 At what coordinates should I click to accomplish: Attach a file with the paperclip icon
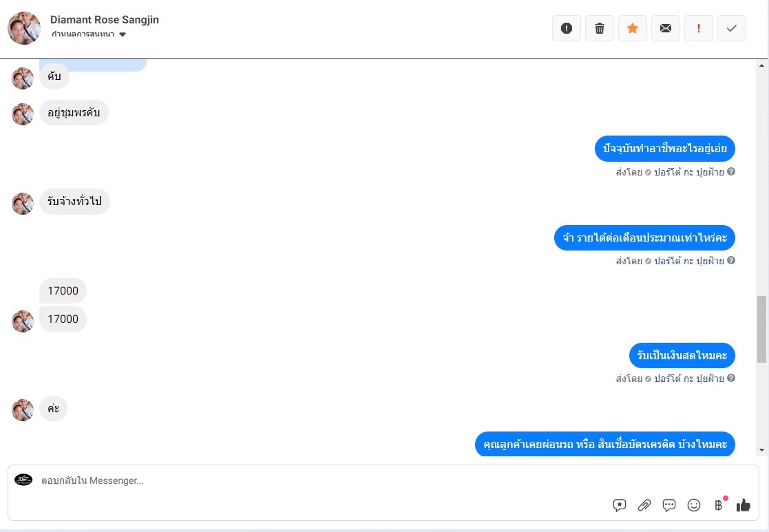pyautogui.click(x=644, y=505)
